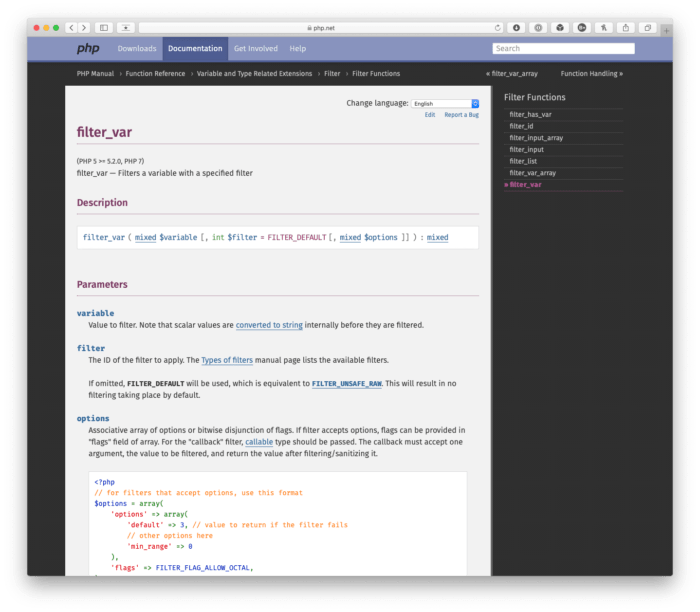The height and width of the screenshot is (612, 700).
Task: Open the converted to string link
Action: point(269,325)
